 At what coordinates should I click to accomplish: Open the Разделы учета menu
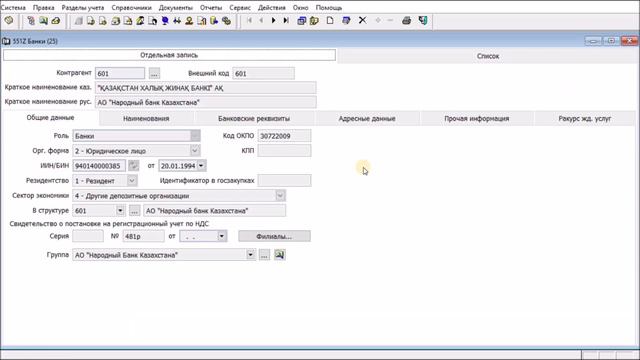pos(82,8)
